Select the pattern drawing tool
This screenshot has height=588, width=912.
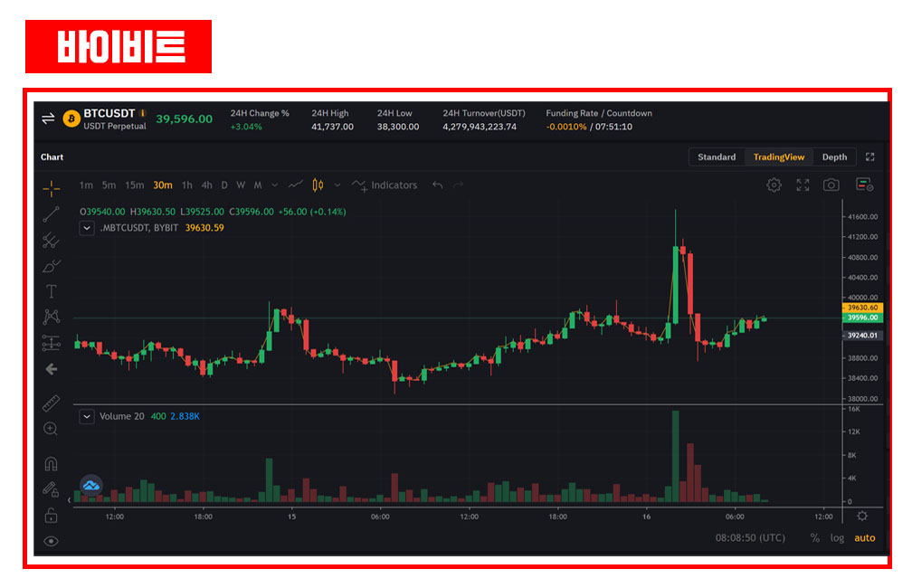52,317
